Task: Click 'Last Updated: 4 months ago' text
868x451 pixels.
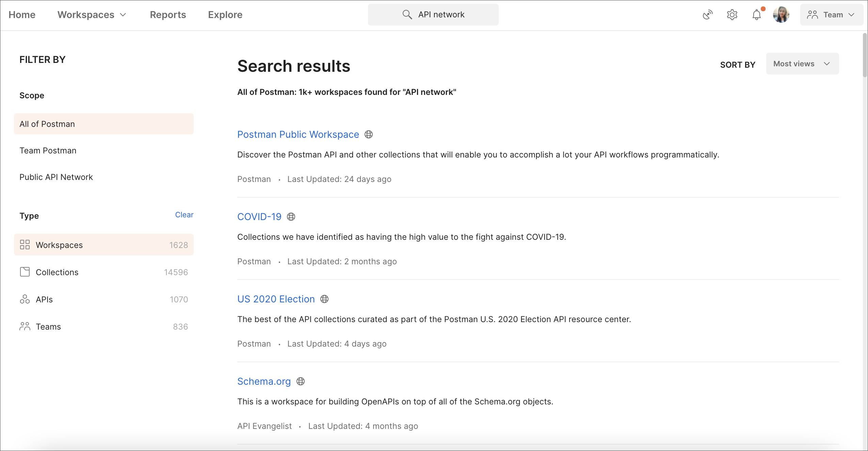Action: point(363,426)
